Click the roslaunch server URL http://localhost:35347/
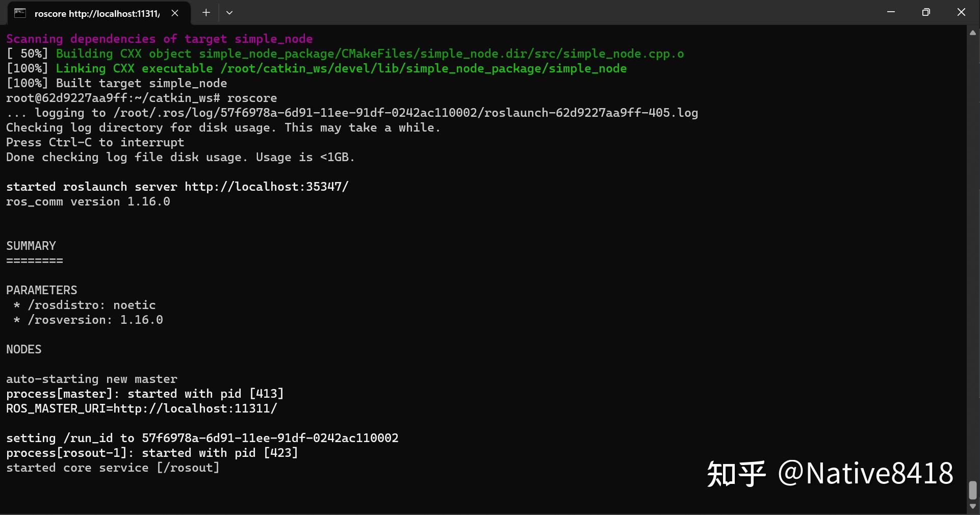 pyautogui.click(x=266, y=186)
